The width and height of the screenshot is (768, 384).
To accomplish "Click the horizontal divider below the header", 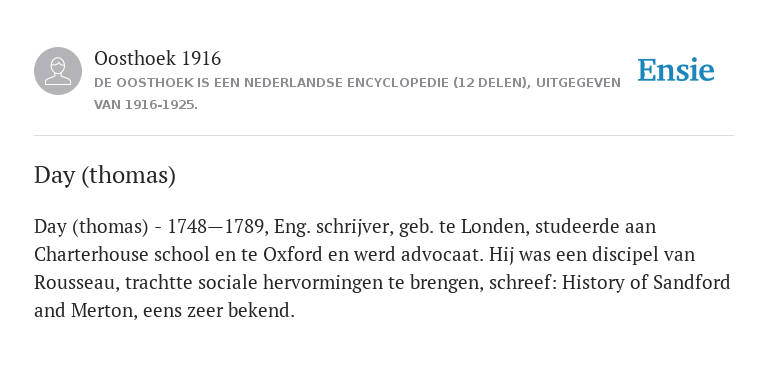I will (x=384, y=135).
